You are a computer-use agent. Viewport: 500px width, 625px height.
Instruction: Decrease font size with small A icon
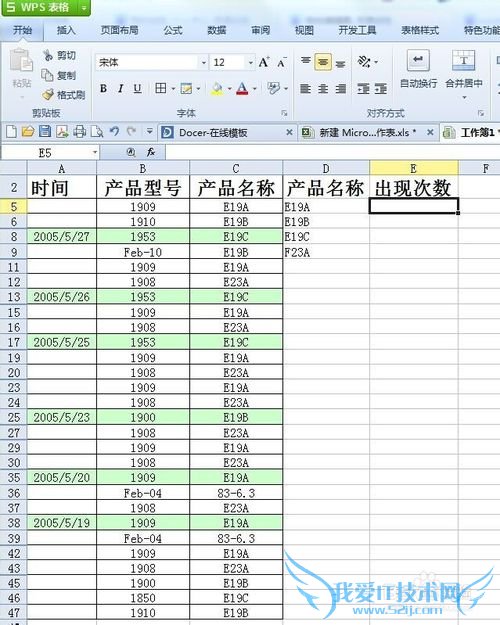pyautogui.click(x=281, y=62)
